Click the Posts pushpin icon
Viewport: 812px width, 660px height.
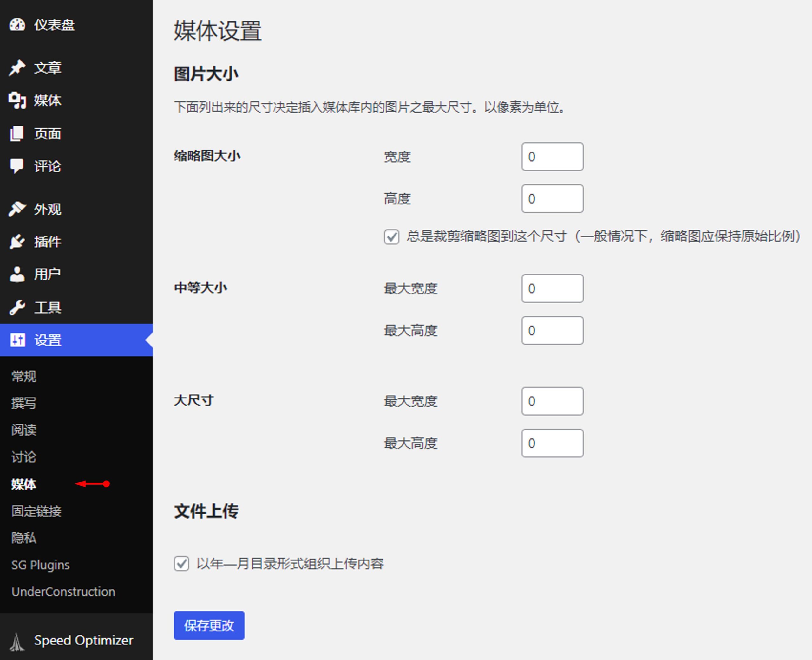coord(17,68)
